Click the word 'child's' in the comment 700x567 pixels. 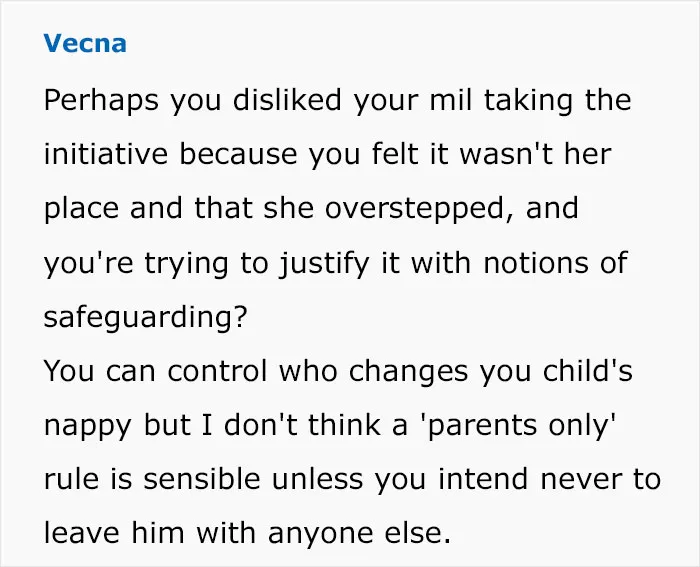588,370
